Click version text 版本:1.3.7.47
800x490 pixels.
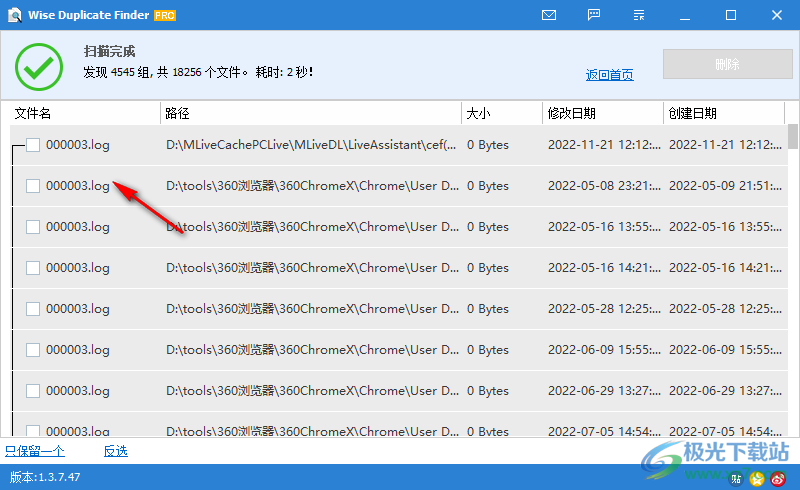(45, 477)
